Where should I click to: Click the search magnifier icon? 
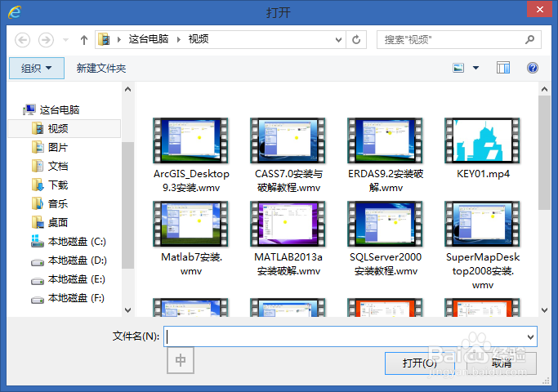(529, 40)
